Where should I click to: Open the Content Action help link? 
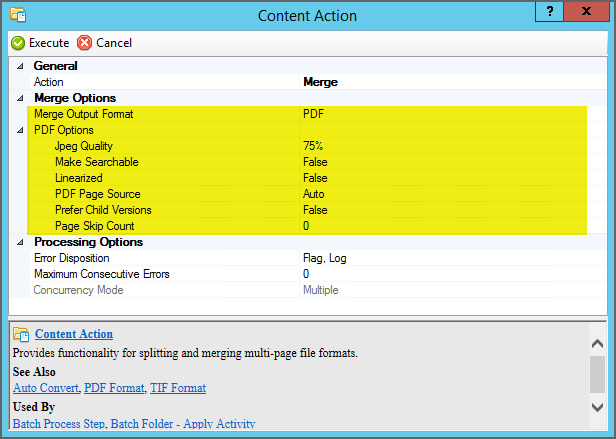click(73, 334)
